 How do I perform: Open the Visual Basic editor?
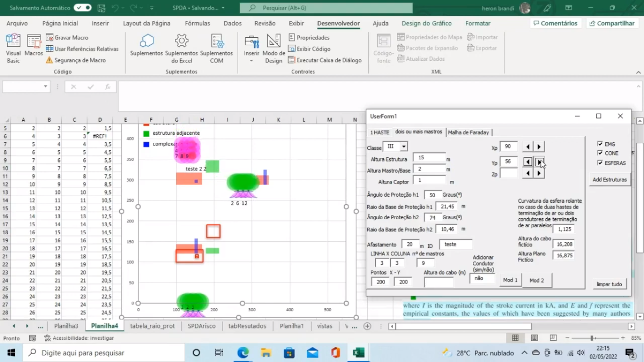point(13,48)
